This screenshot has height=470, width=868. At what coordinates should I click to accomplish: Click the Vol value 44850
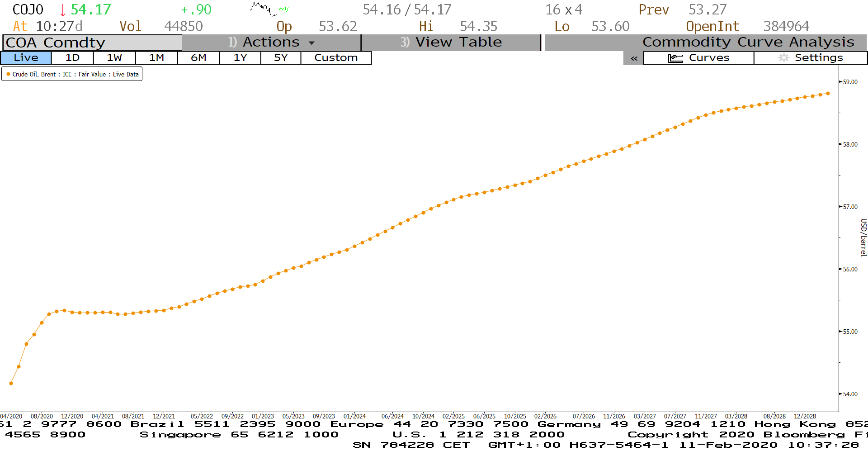coord(184,26)
